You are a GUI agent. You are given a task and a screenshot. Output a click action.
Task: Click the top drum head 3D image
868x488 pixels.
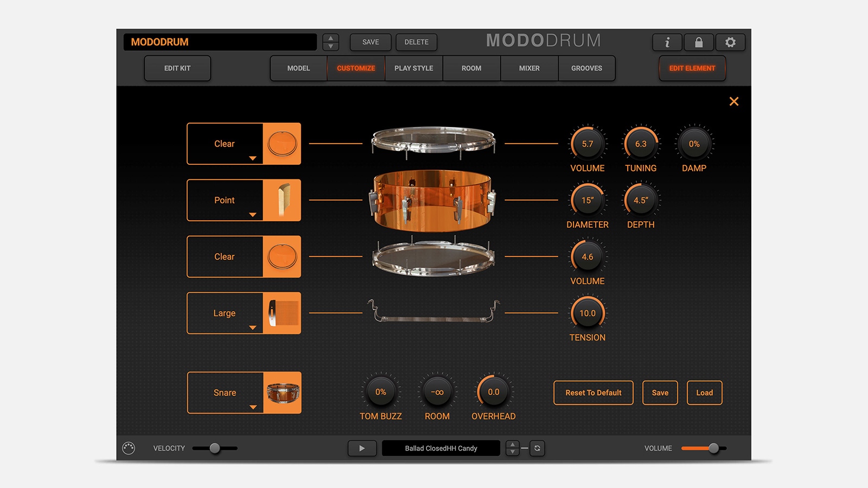tap(433, 143)
